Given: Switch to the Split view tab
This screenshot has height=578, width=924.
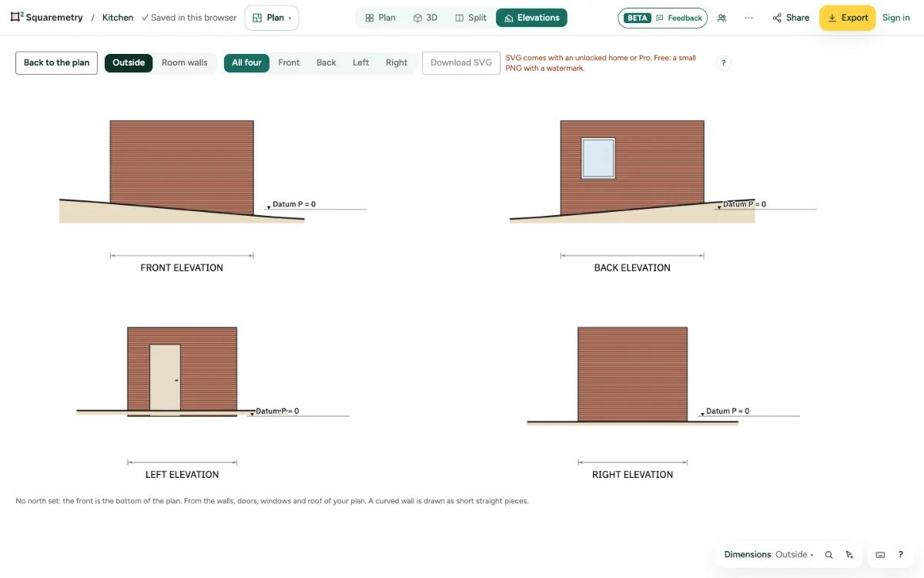Looking at the screenshot, I should 470,18.
